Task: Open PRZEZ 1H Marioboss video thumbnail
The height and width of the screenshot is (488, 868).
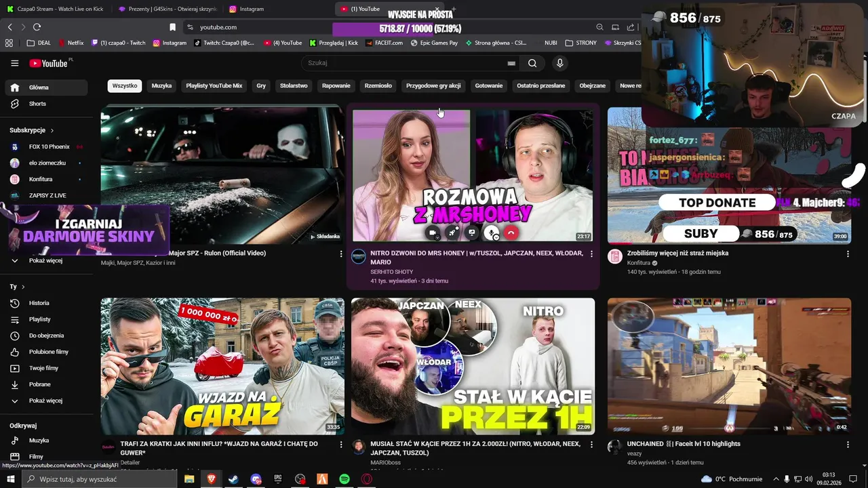Action: coord(473,366)
